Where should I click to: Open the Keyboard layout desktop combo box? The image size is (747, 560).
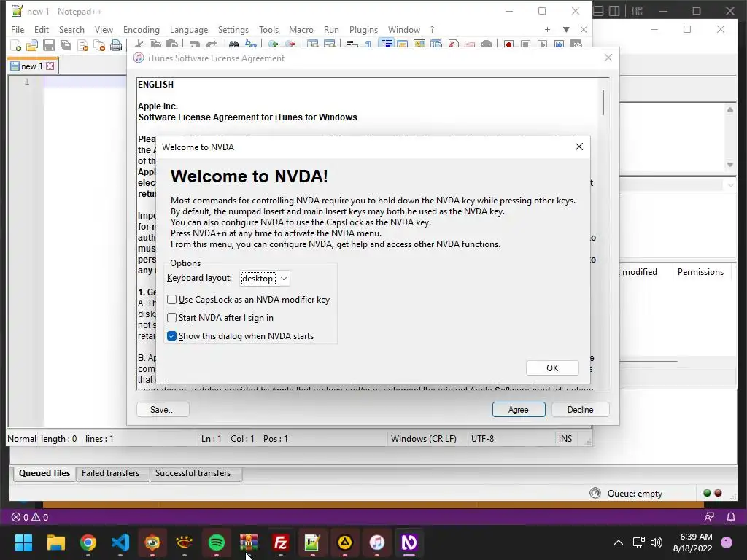click(264, 278)
